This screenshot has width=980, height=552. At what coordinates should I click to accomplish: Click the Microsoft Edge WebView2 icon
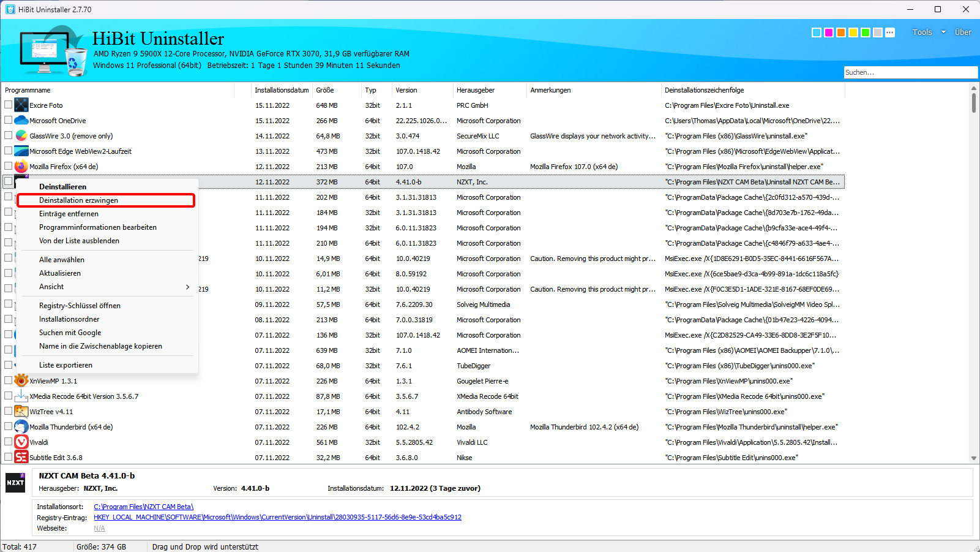click(21, 151)
